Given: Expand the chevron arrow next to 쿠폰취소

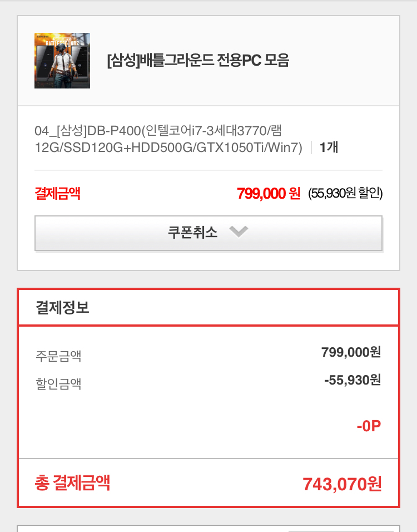Looking at the screenshot, I should [x=239, y=231].
